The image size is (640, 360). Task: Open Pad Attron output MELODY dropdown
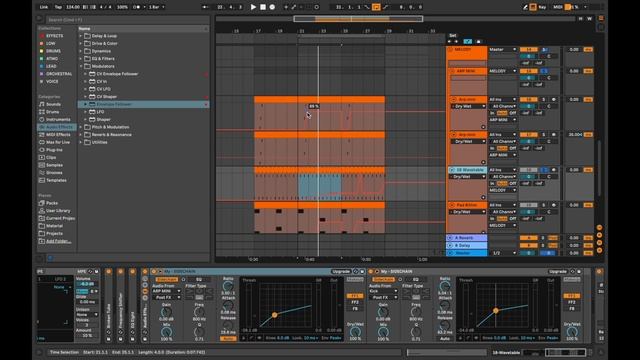[x=502, y=225]
